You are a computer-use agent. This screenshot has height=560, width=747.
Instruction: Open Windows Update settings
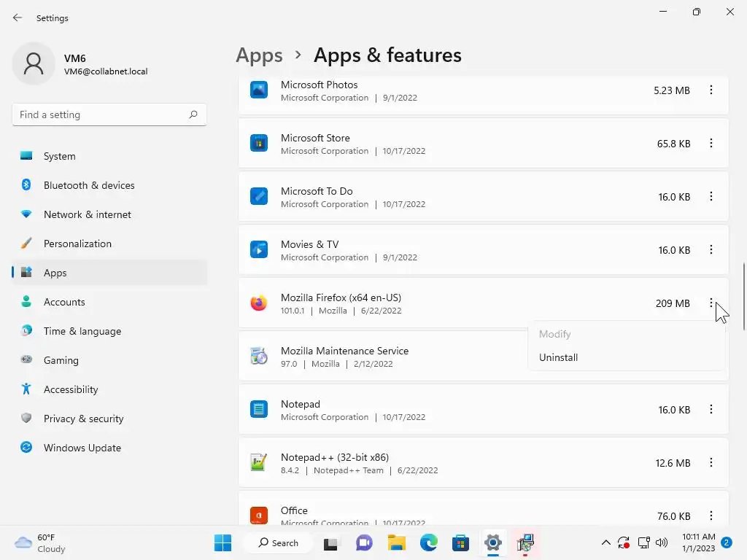coord(109,448)
